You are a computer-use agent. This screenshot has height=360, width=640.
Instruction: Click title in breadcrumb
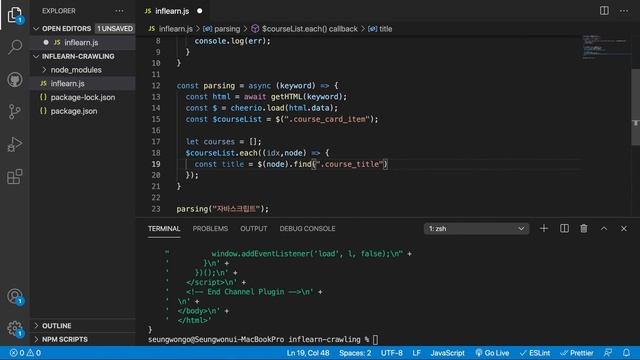point(386,29)
